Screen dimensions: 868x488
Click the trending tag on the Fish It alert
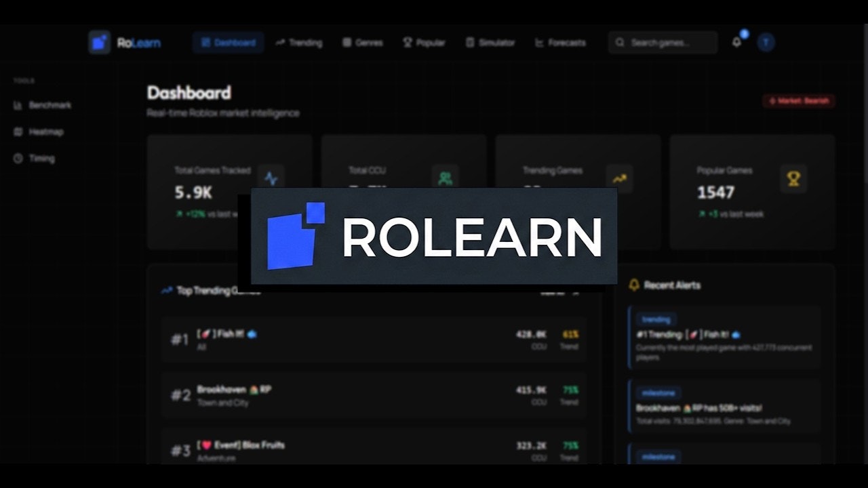[655, 319]
